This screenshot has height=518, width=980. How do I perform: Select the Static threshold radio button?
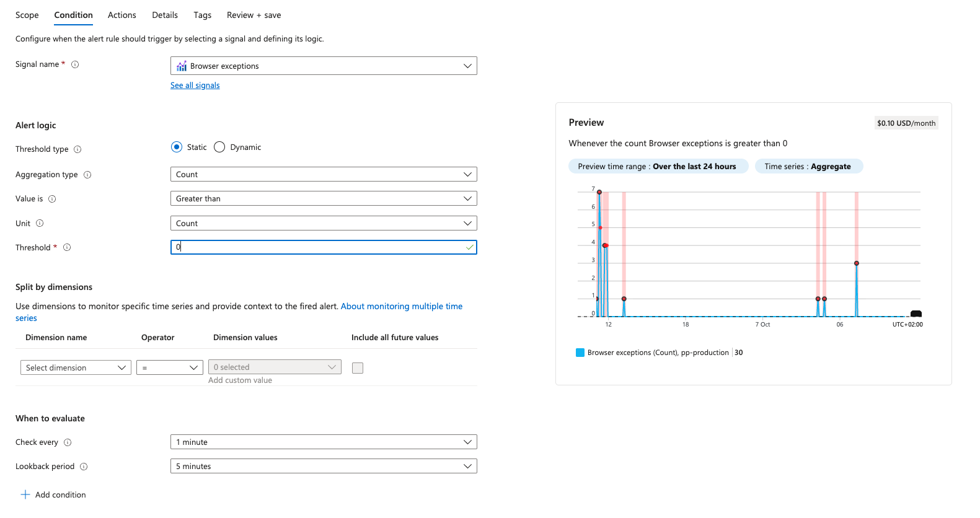(x=177, y=147)
